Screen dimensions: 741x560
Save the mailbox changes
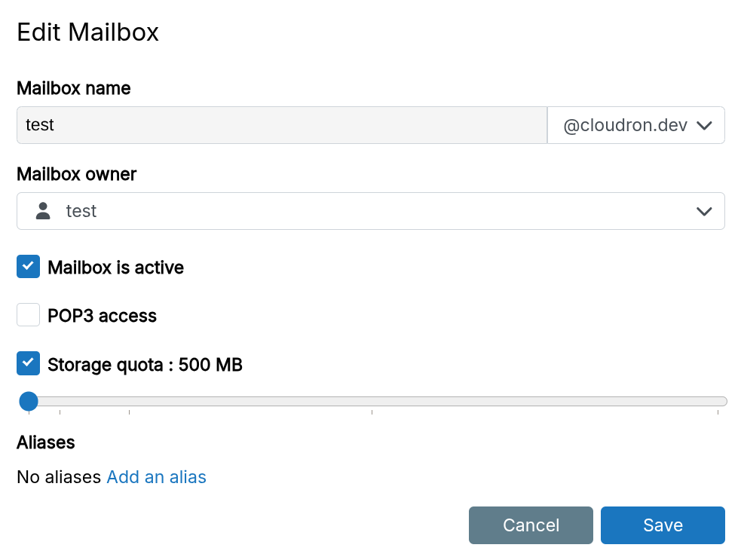[663, 525]
